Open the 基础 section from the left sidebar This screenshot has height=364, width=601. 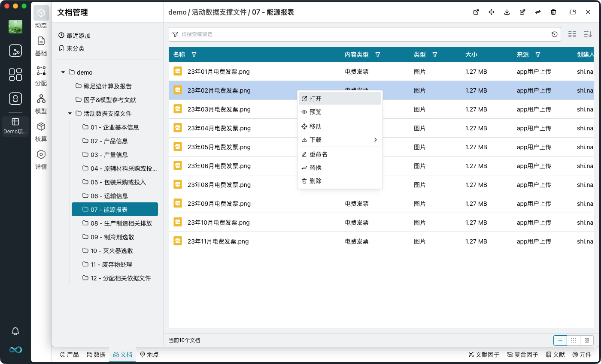41,46
